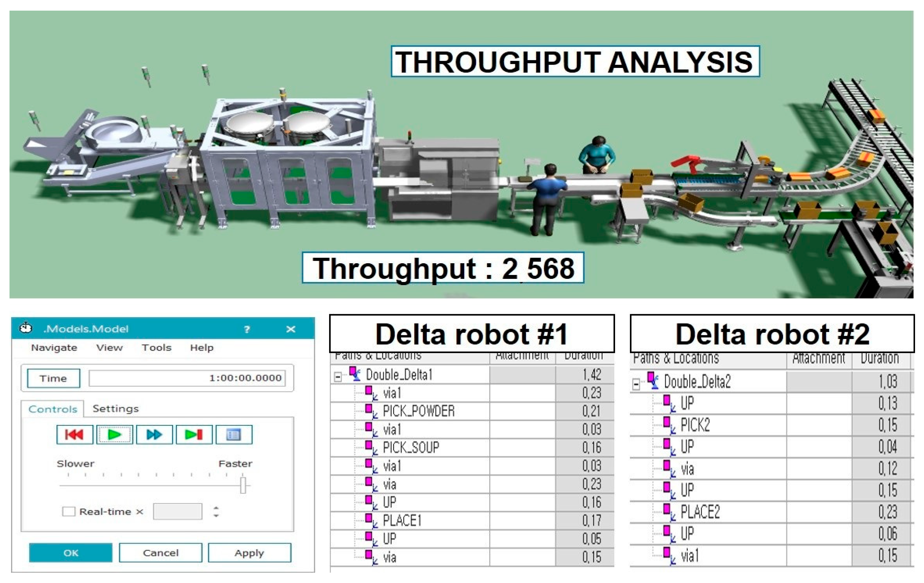Click the blue fast-forward button

(154, 434)
